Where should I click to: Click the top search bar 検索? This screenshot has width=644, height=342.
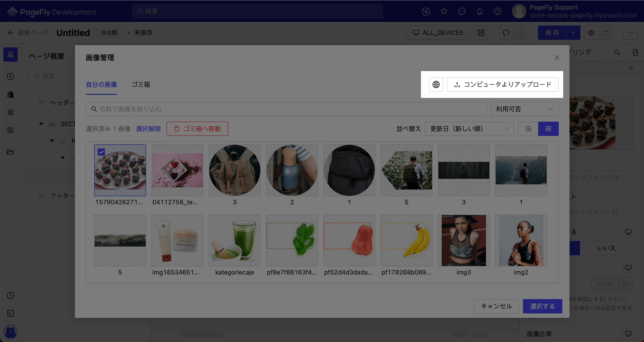pos(257,11)
